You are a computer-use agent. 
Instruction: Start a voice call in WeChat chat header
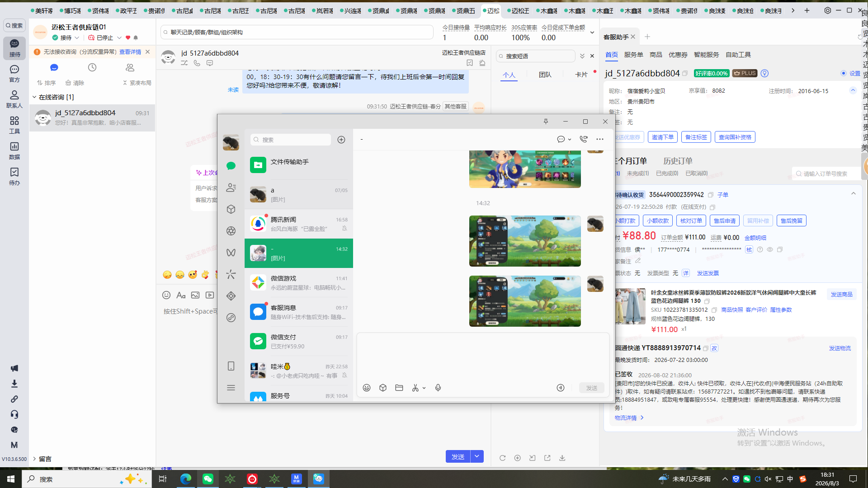(584, 139)
